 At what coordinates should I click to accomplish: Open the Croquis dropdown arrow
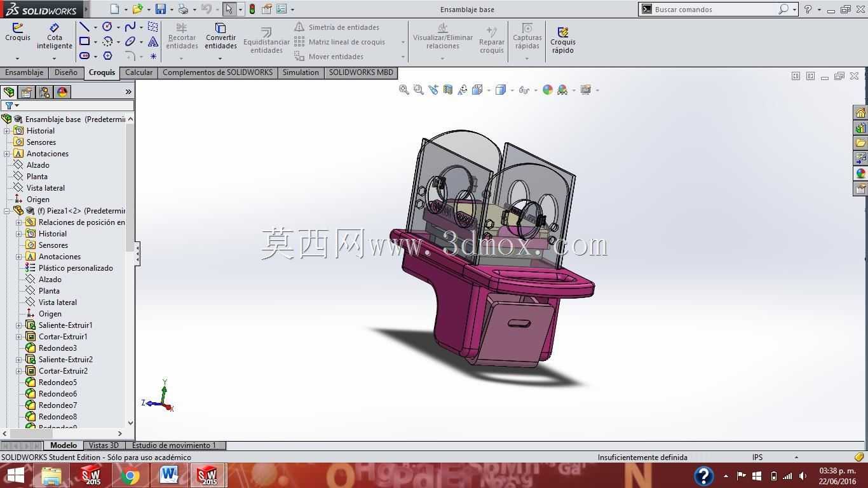click(x=18, y=58)
